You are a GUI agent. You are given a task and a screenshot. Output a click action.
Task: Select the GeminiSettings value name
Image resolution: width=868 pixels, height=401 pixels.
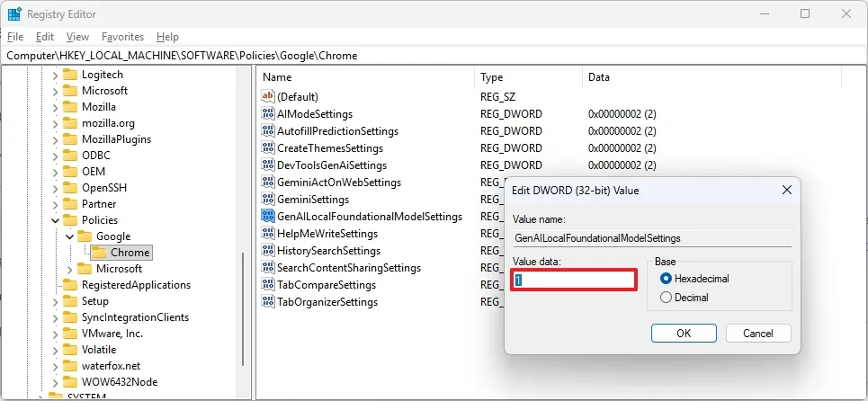point(313,199)
